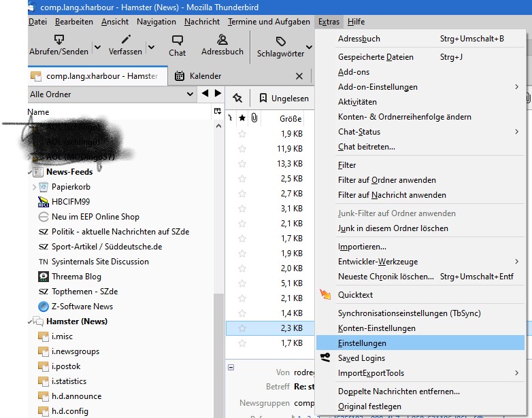Sort messages by Größe column header
This screenshot has width=532, height=418.
pos(290,118)
